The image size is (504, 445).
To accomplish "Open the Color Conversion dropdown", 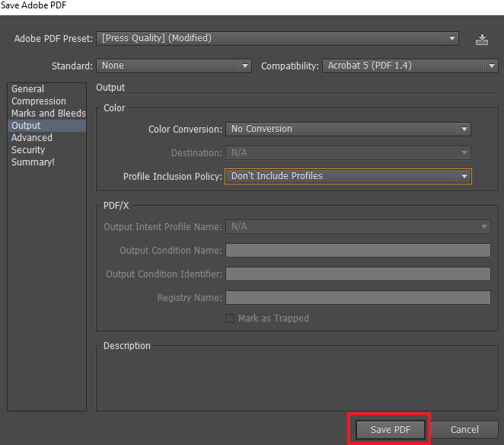I will coord(348,130).
